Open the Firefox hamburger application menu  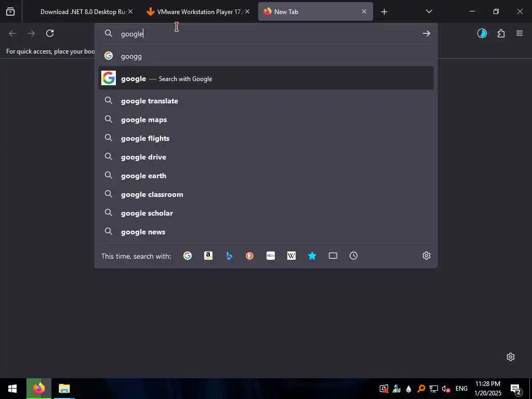tap(520, 33)
